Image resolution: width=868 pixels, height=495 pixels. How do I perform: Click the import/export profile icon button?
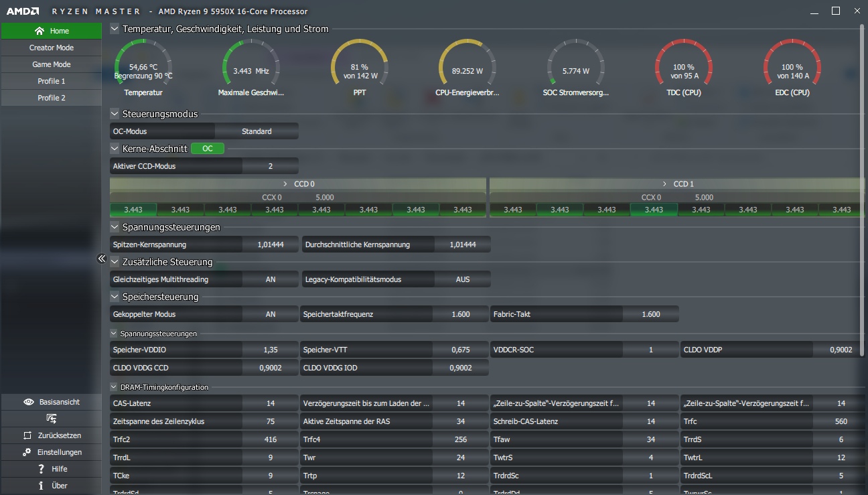tap(51, 419)
